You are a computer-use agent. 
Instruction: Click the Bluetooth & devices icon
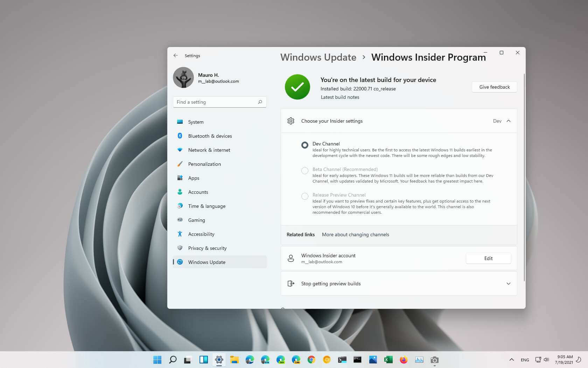180,136
